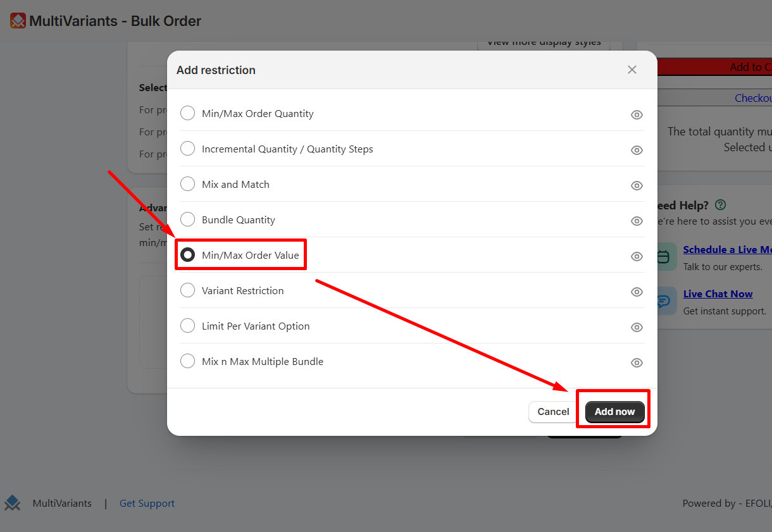The image size is (772, 532).
Task: Select Bundle Quantity radio button
Action: 187,220
